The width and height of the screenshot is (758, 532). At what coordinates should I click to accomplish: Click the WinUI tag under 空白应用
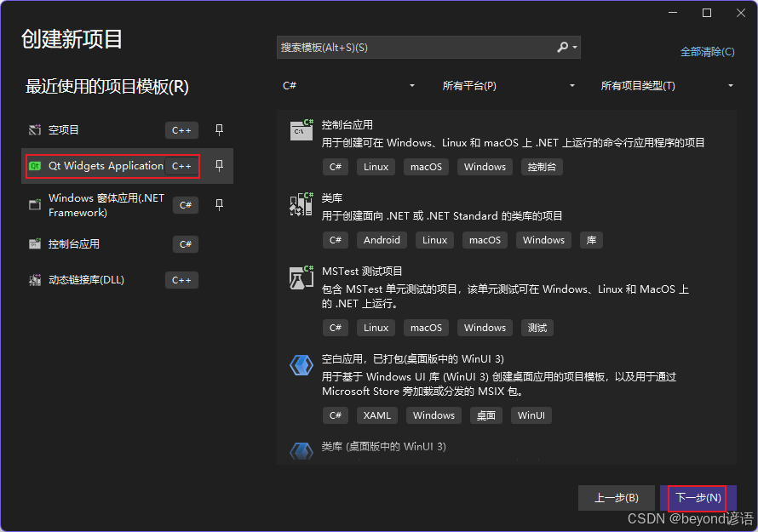point(531,415)
